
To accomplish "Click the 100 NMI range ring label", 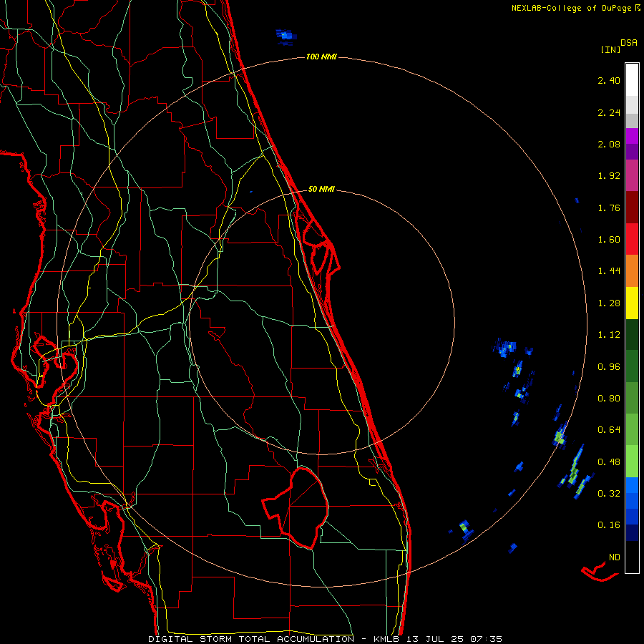I will 321,57.
